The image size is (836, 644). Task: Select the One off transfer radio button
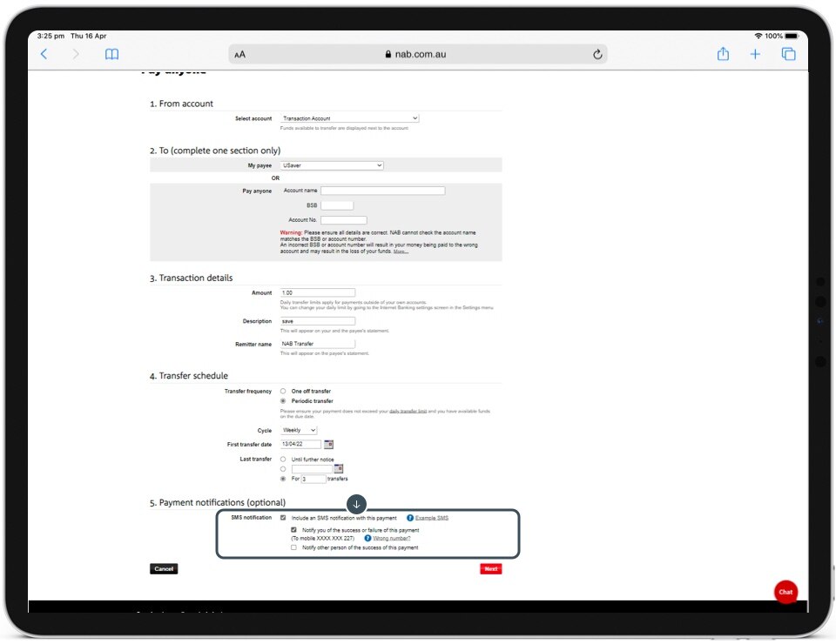click(x=283, y=392)
